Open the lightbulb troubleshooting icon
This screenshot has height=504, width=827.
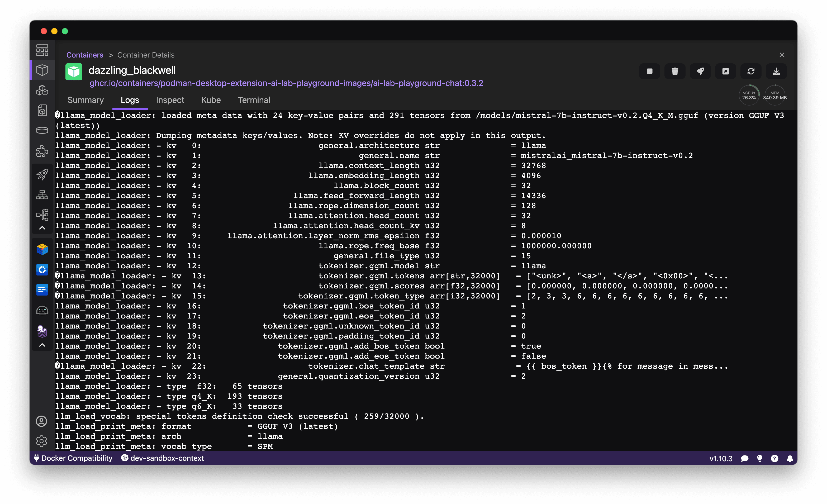click(x=759, y=459)
